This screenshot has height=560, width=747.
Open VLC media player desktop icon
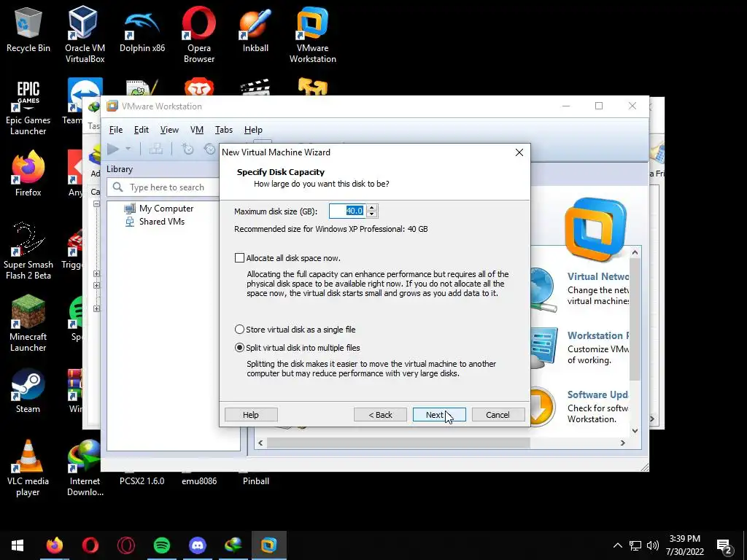[x=28, y=468]
